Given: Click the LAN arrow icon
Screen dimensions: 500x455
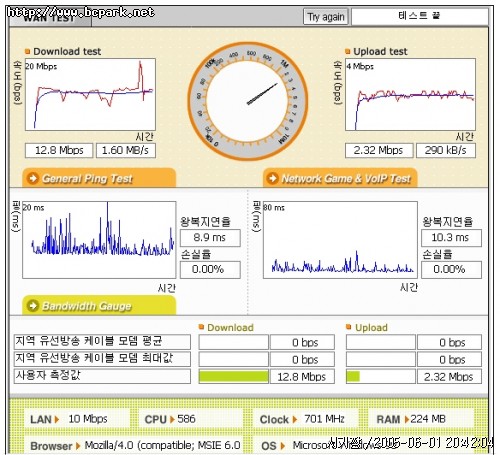Looking at the screenshot, I should [x=57, y=419].
